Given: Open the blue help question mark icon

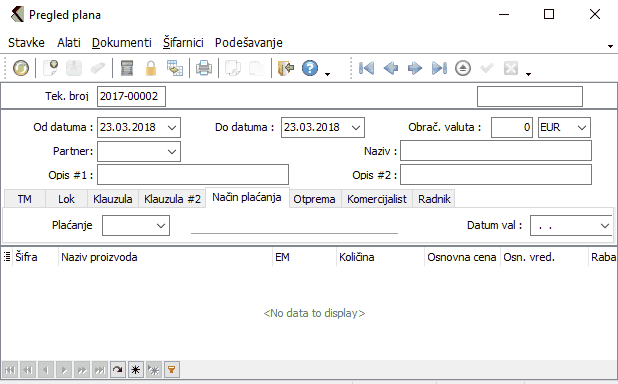Looking at the screenshot, I should tap(310, 68).
